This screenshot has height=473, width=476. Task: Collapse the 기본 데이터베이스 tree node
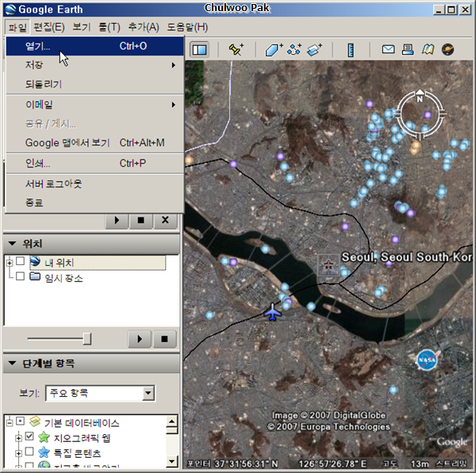point(10,422)
